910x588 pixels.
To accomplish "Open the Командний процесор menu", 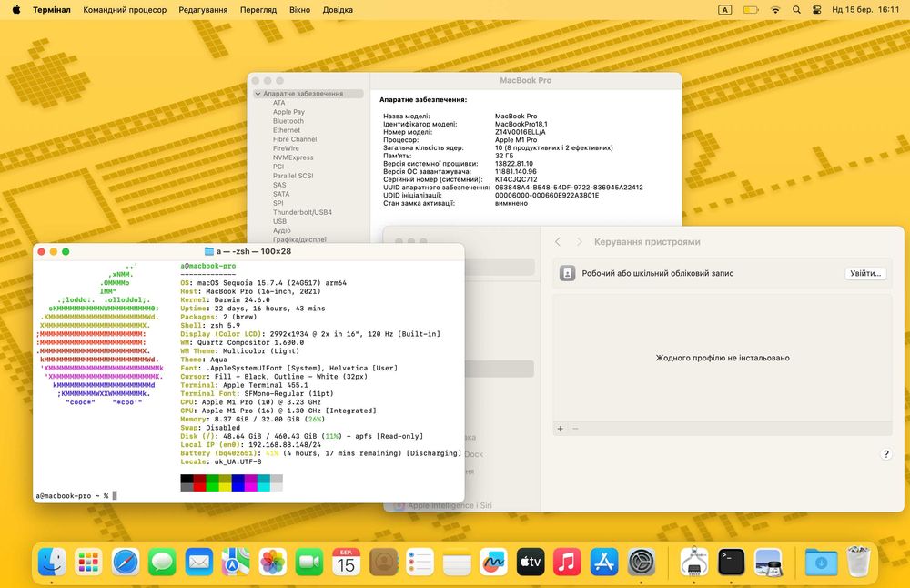I will (125, 10).
